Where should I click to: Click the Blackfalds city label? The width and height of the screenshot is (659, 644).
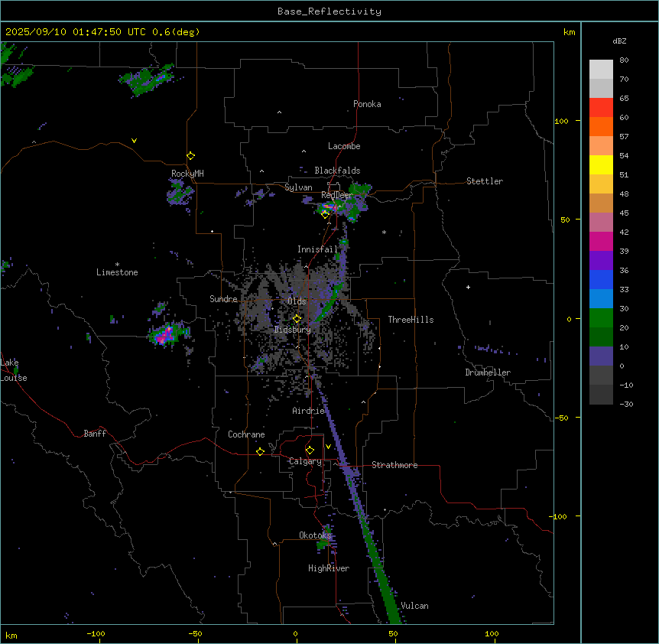pos(337,171)
